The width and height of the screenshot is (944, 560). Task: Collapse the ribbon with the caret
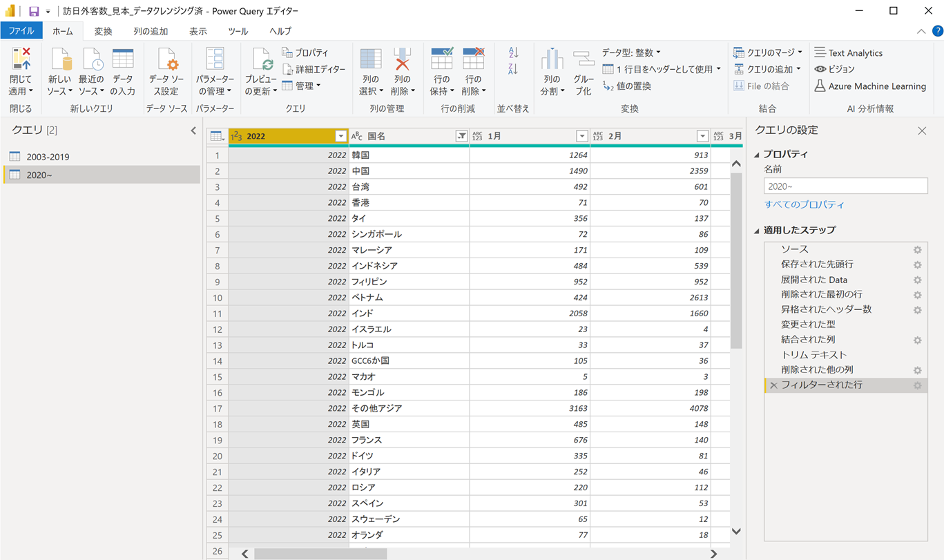point(921,31)
